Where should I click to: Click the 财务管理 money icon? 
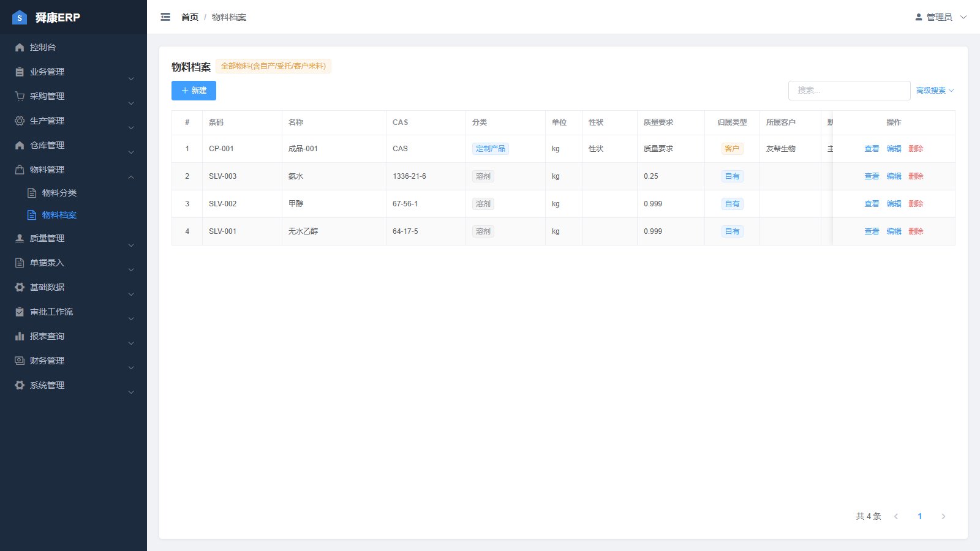tap(20, 361)
